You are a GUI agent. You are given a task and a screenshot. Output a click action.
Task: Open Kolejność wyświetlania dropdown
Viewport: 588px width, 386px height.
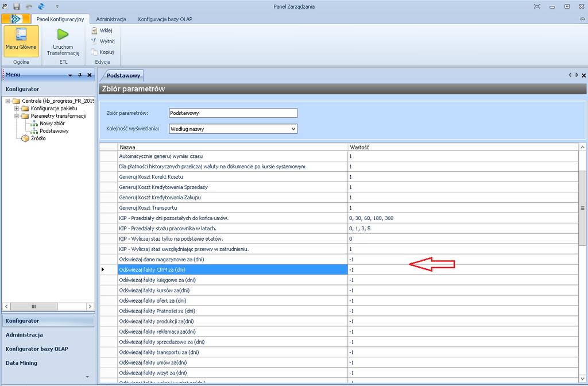pos(293,129)
